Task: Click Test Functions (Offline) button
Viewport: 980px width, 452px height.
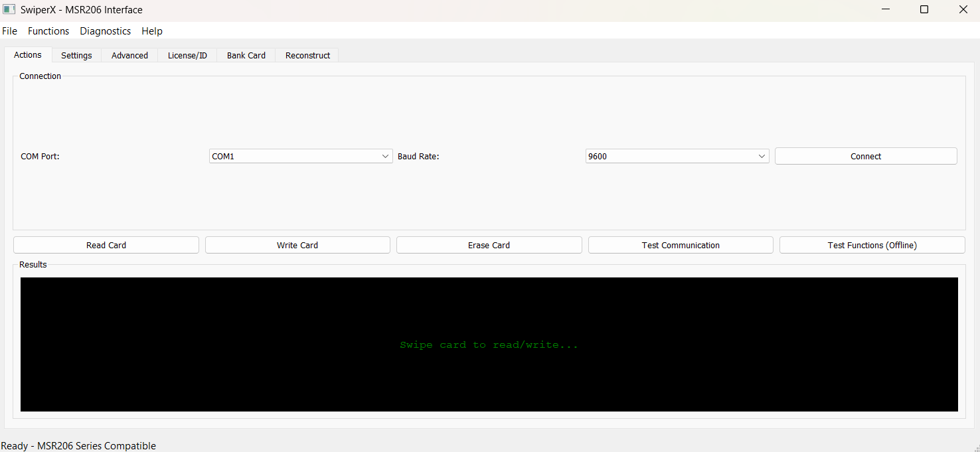Action: point(872,246)
